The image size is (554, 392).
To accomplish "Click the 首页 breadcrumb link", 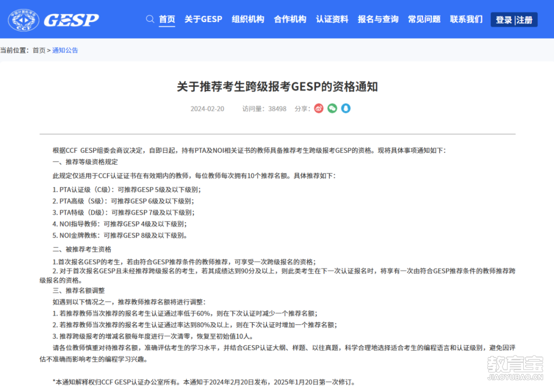I will pyautogui.click(x=39, y=50).
